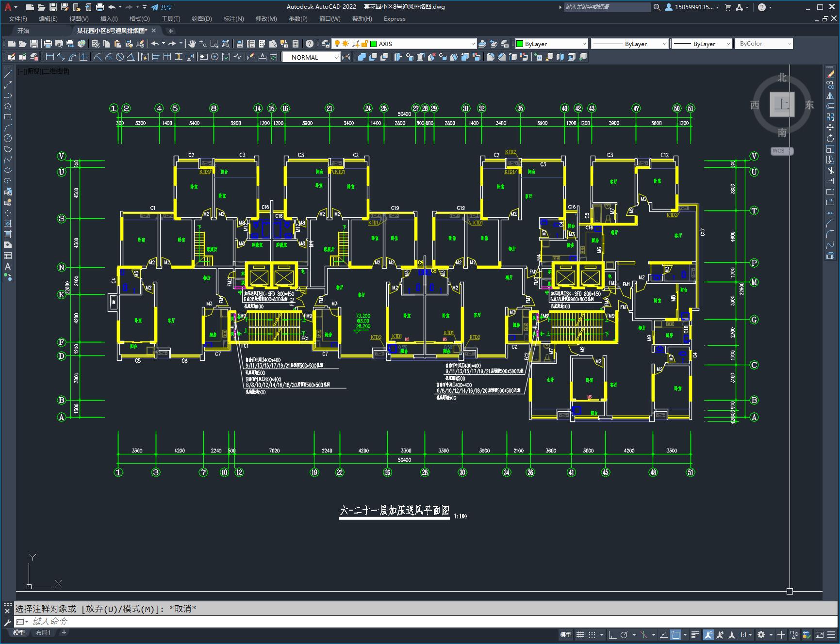Switch to the 布局1 layout tab
Screen dimensions: 840x644
pos(43,632)
